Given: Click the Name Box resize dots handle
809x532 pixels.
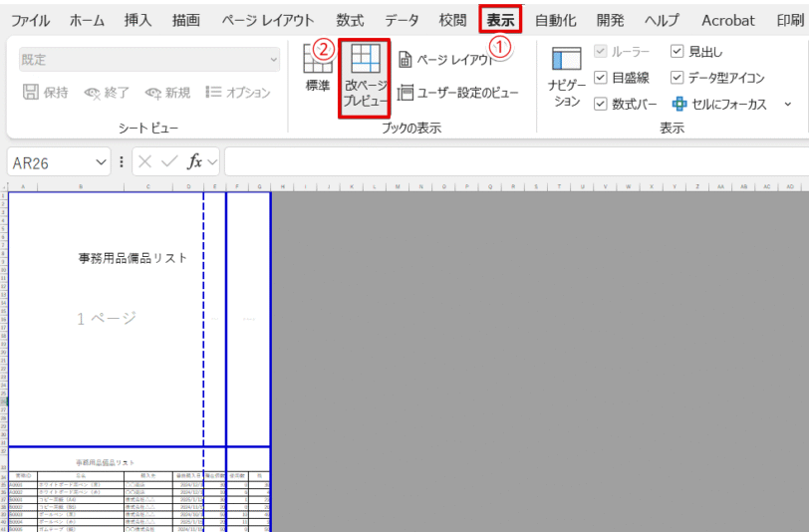Looking at the screenshot, I should (122, 162).
